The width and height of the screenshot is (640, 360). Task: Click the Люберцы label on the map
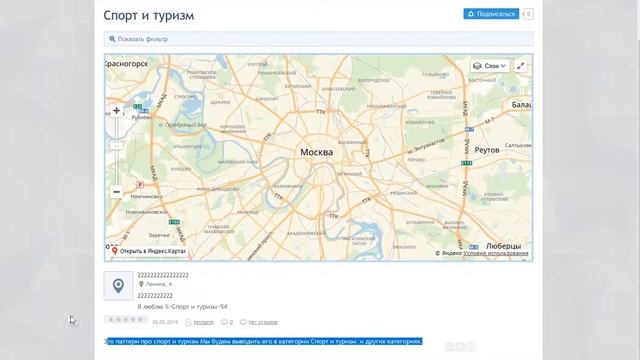504,246
